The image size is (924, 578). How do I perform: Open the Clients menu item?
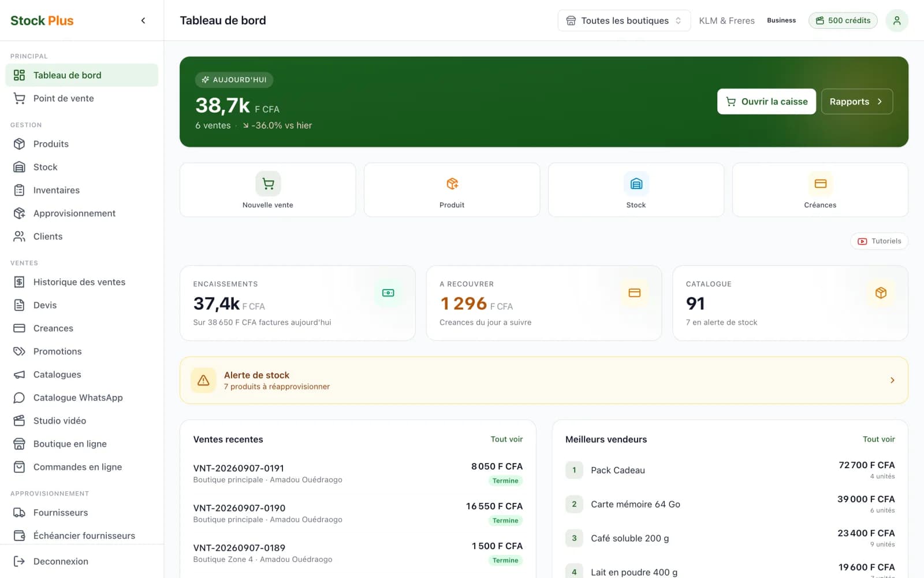81,236
